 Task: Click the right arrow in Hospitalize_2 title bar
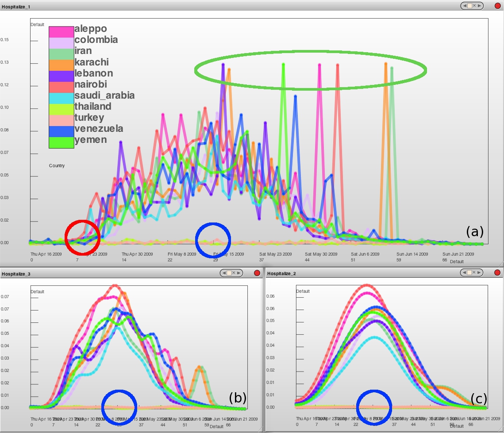(x=479, y=273)
